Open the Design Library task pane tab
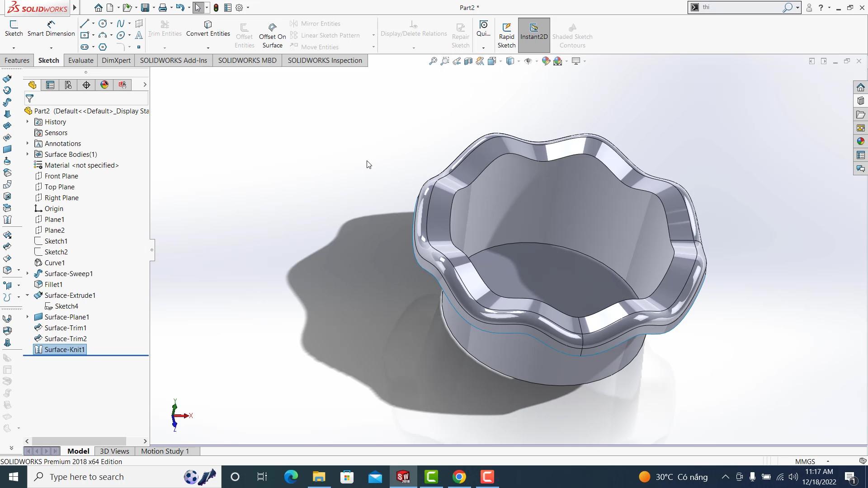868x488 pixels. (860, 101)
